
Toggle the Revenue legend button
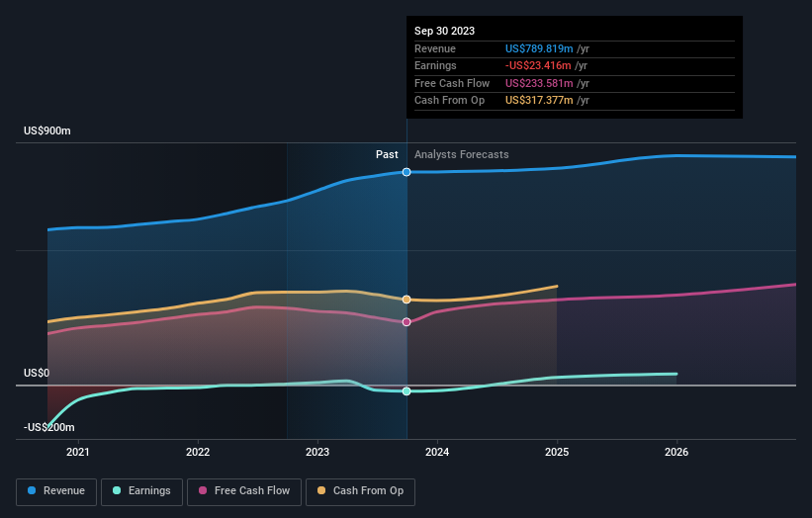56,491
